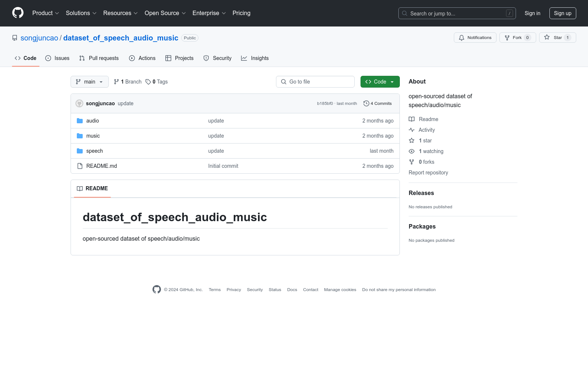
Task: Switch to the Security tab
Action: pos(218,58)
